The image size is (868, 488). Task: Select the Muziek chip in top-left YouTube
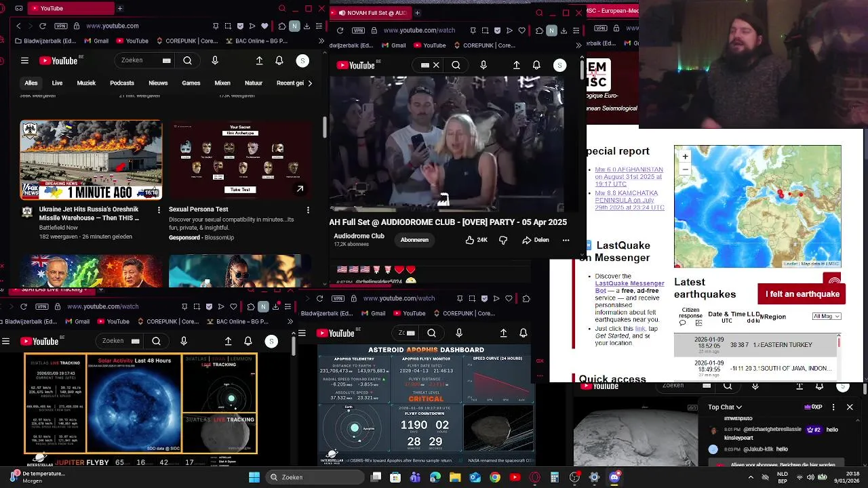(86, 83)
